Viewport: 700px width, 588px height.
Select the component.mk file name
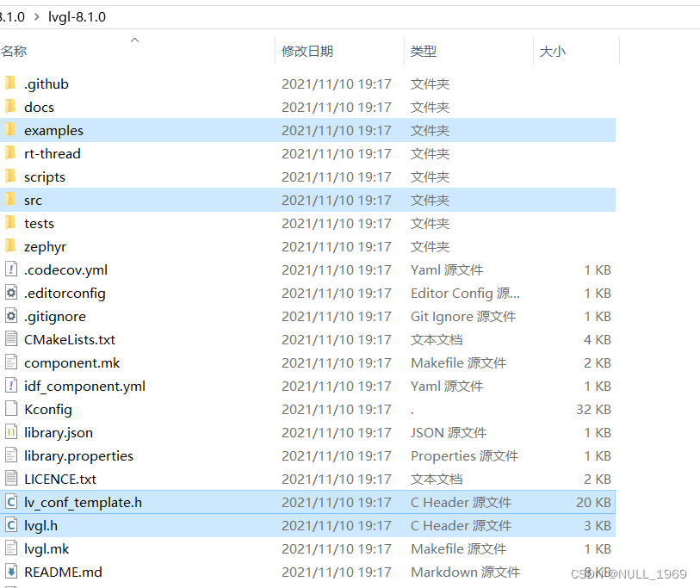tap(71, 362)
